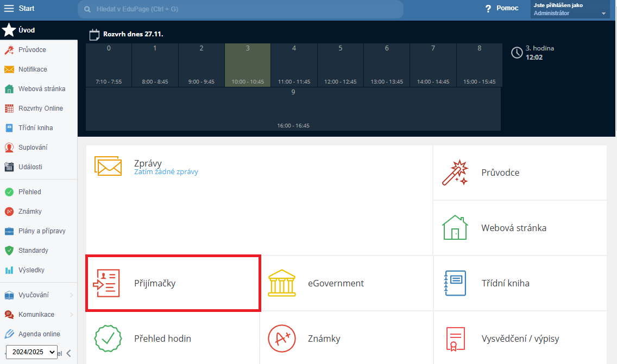Click the Zatím žádné zprávy link
Image resolution: width=617 pixels, height=364 pixels.
pos(166,172)
